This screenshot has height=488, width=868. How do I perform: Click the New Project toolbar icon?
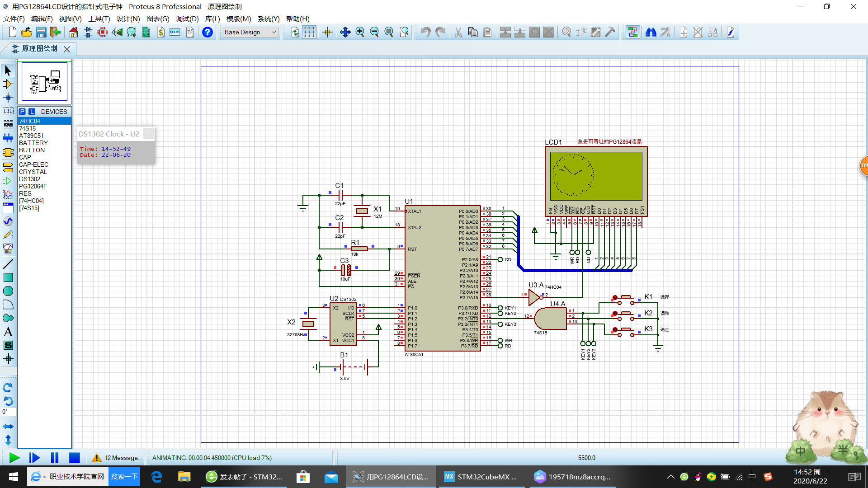[13, 32]
